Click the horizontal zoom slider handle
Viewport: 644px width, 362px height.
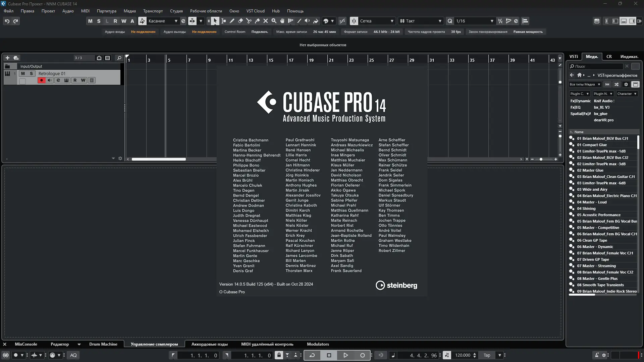click(x=541, y=159)
